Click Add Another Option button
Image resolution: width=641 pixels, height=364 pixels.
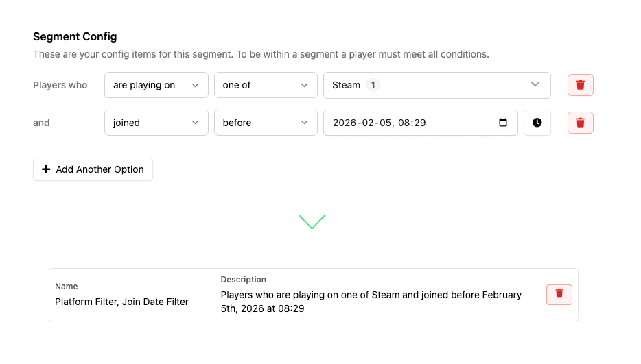[93, 169]
